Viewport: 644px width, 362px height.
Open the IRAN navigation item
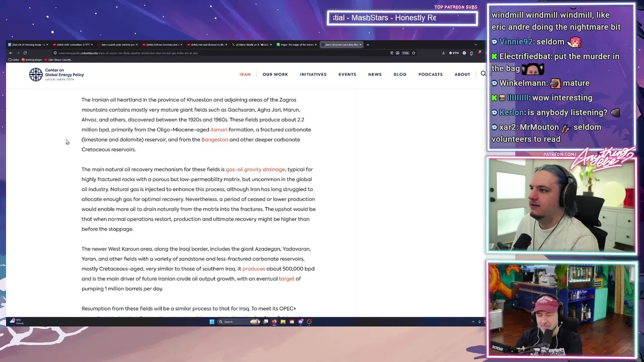(x=245, y=74)
